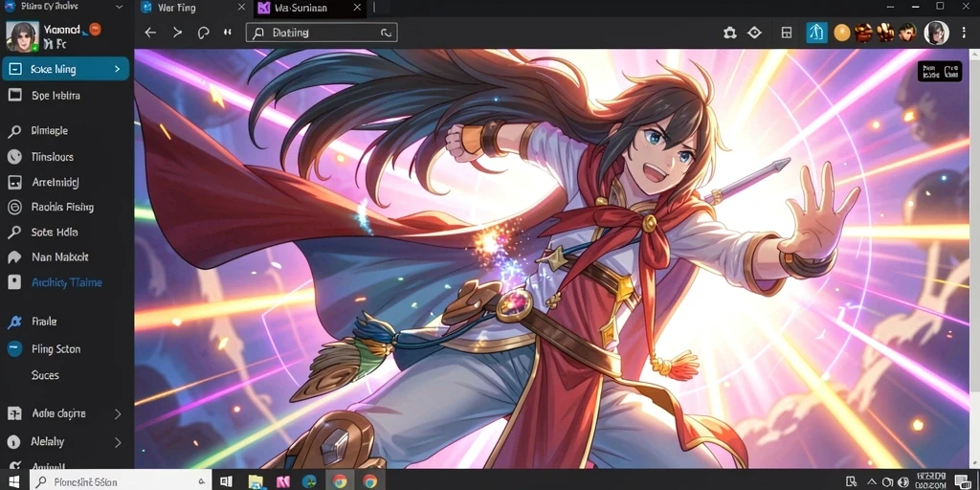Open the settings gear icon in toolbar
This screenshot has height=490, width=980.
(x=729, y=33)
